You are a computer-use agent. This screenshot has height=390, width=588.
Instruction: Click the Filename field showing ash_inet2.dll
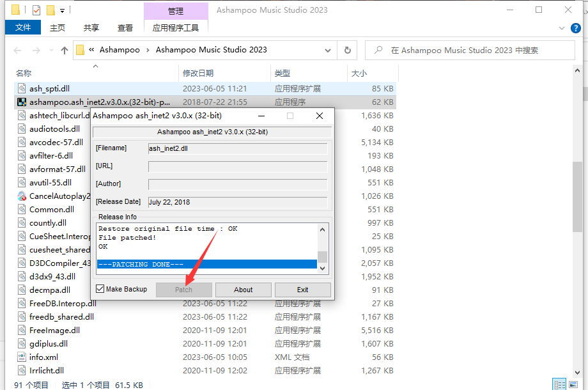point(238,148)
